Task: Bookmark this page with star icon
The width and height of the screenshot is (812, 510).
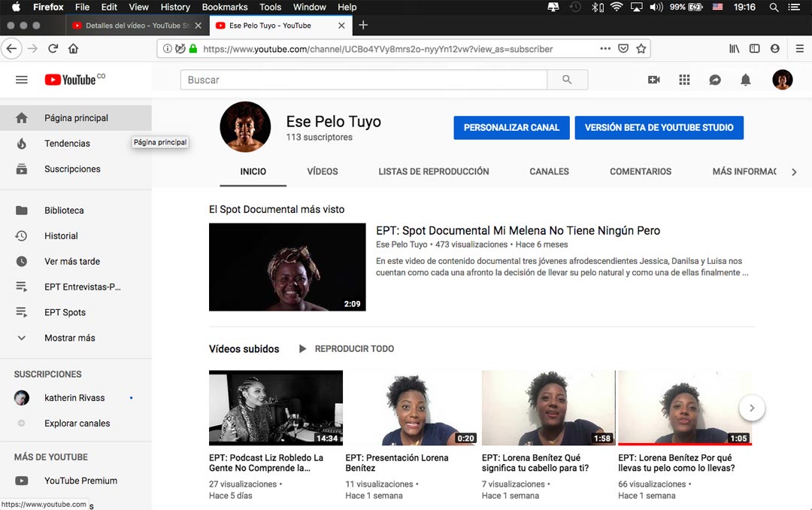Action: pyautogui.click(x=641, y=49)
